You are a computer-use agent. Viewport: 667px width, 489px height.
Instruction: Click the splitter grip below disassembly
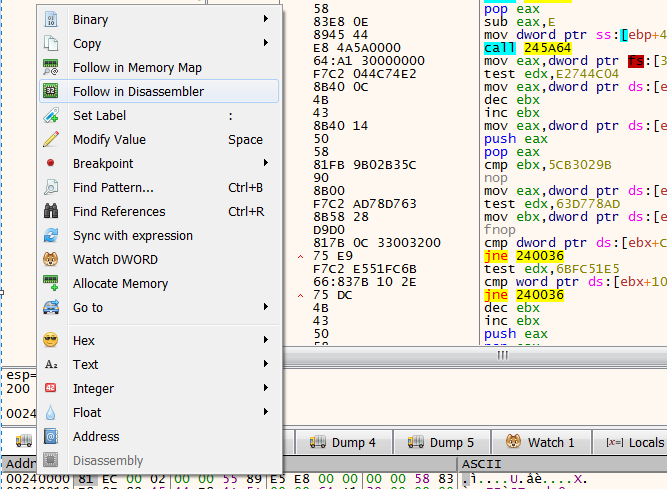[502, 355]
